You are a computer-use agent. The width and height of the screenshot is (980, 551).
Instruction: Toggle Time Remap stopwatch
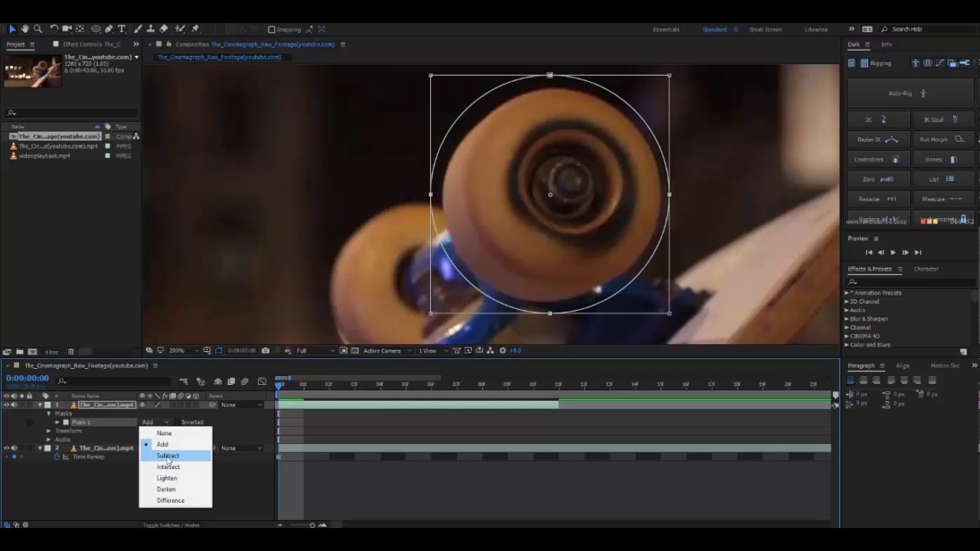(57, 457)
